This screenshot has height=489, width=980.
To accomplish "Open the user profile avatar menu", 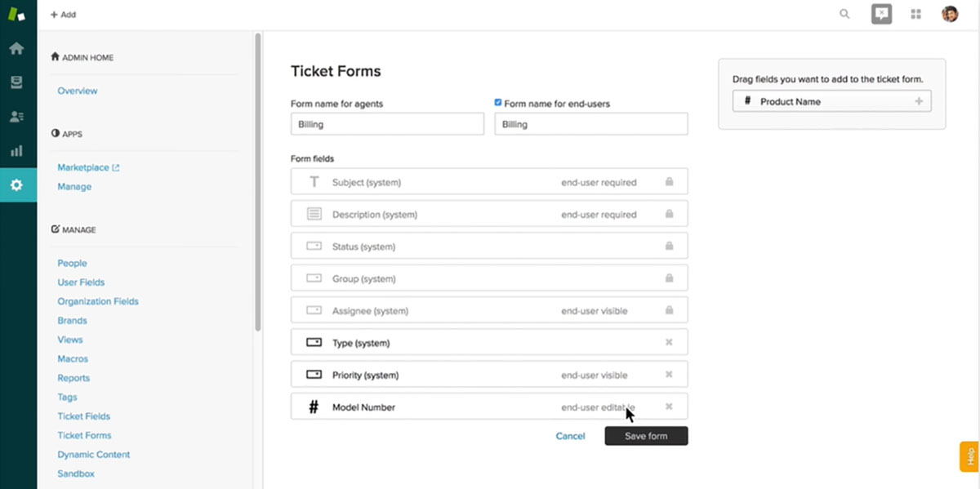I will point(950,14).
